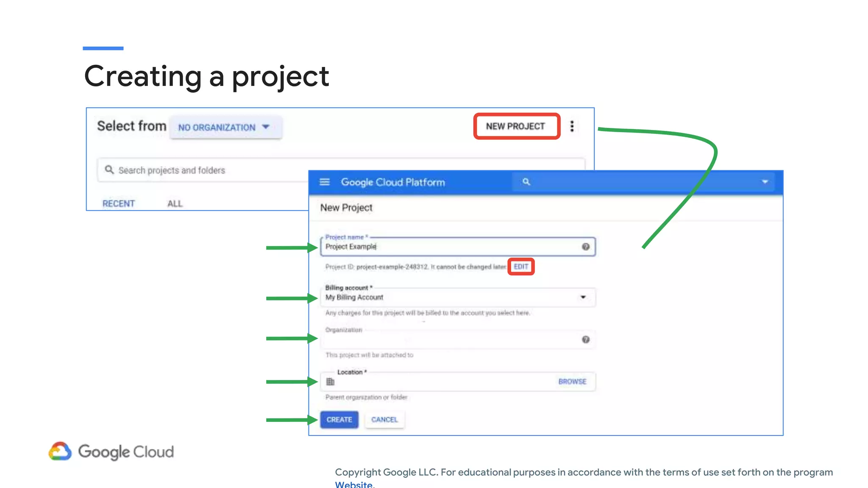The image size is (868, 488).
Task: Click the organization building icon in Location
Action: click(x=331, y=382)
